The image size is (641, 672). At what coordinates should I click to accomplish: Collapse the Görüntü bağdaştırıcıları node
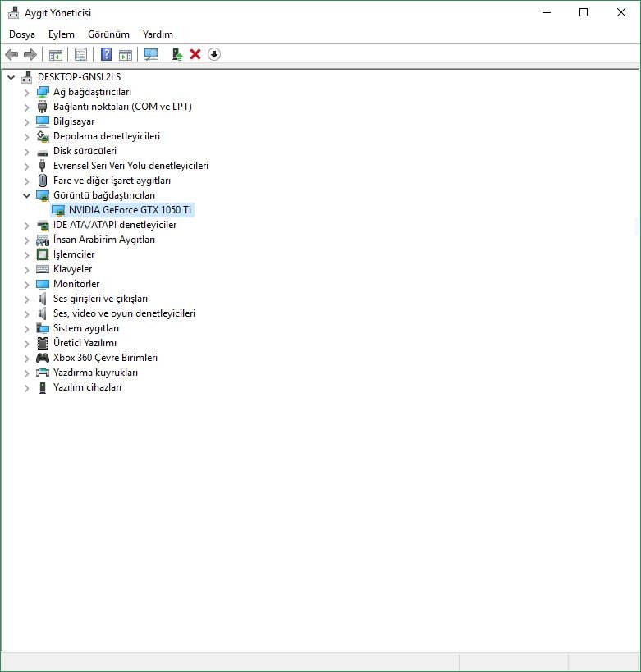(26, 196)
